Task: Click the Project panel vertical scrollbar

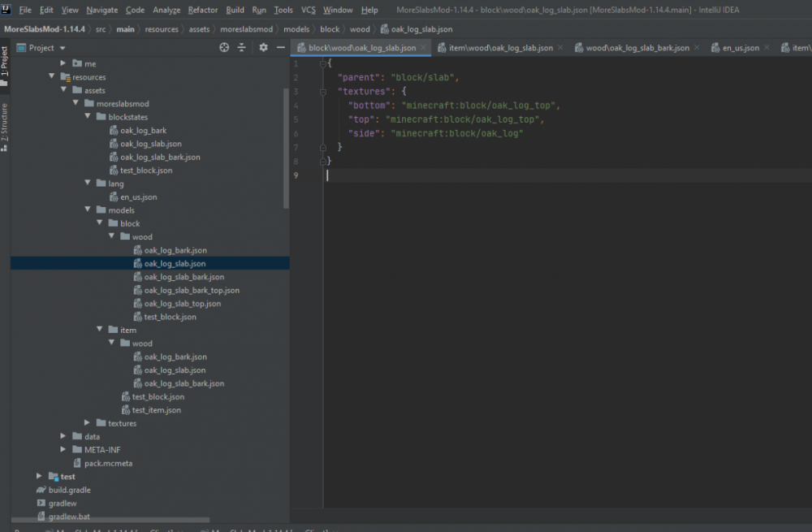Action: [286, 148]
